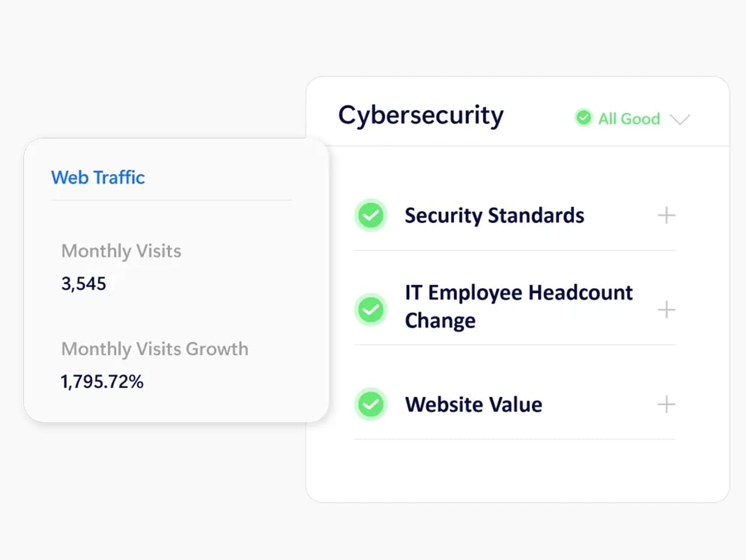Click the All Good status text
This screenshot has height=560, width=746.
point(629,119)
